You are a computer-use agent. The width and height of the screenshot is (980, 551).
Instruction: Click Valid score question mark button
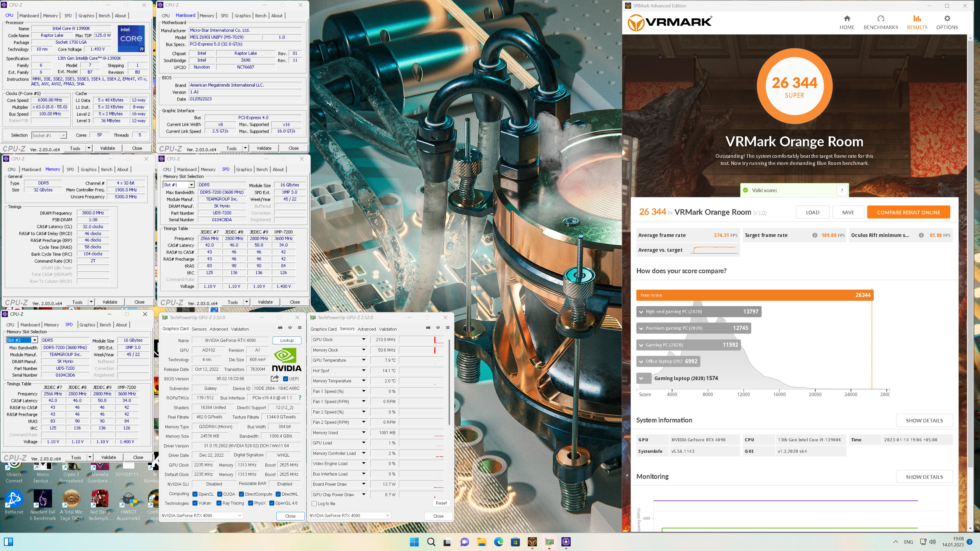coord(842,190)
